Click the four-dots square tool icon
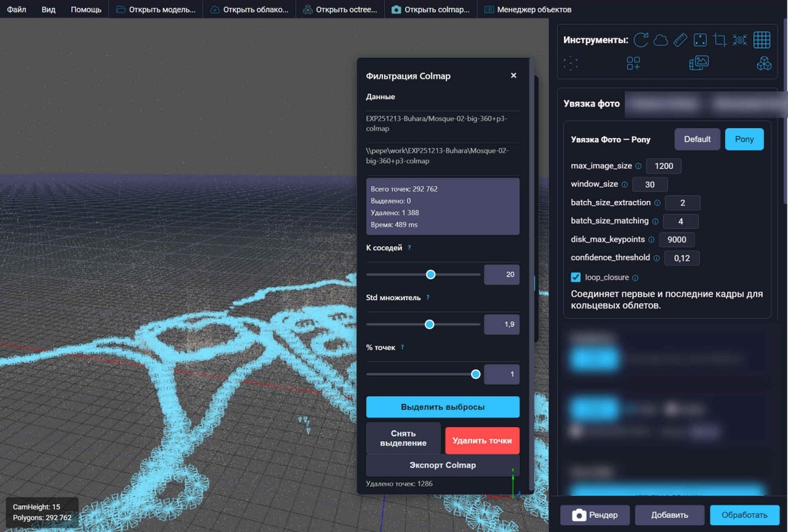The width and height of the screenshot is (788, 532). tap(700, 40)
